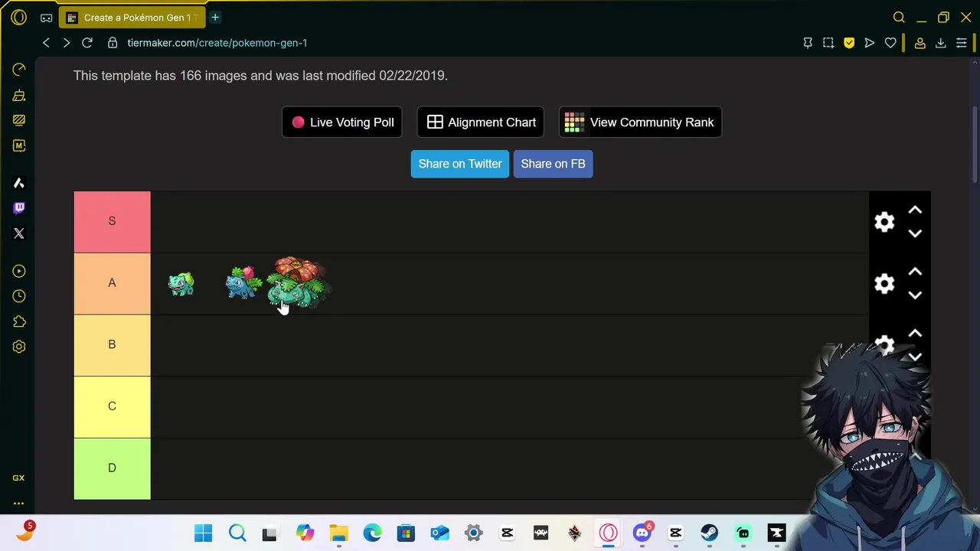The width and height of the screenshot is (980, 551).
Task: Open the Opera GX main menu logo
Action: 19,17
